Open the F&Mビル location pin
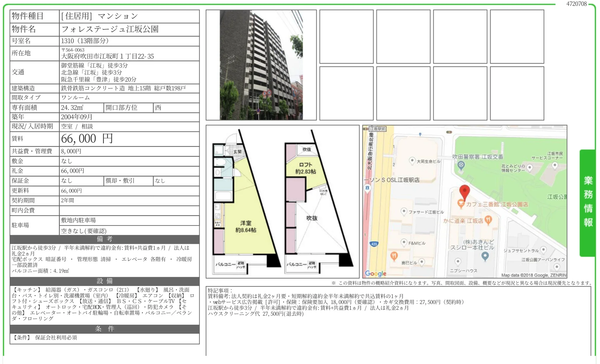The width and height of the screenshot is (600, 364). (404, 242)
